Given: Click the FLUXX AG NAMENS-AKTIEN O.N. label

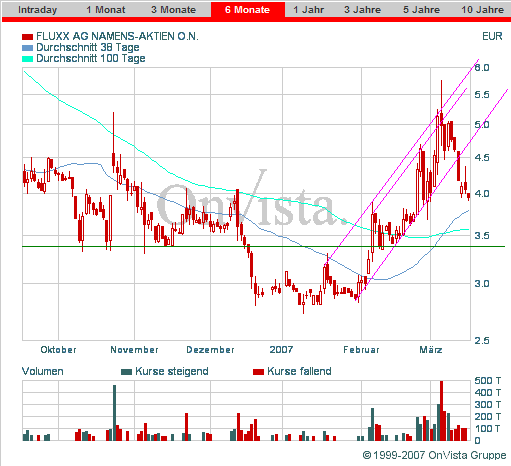Looking at the screenshot, I should (x=117, y=36).
